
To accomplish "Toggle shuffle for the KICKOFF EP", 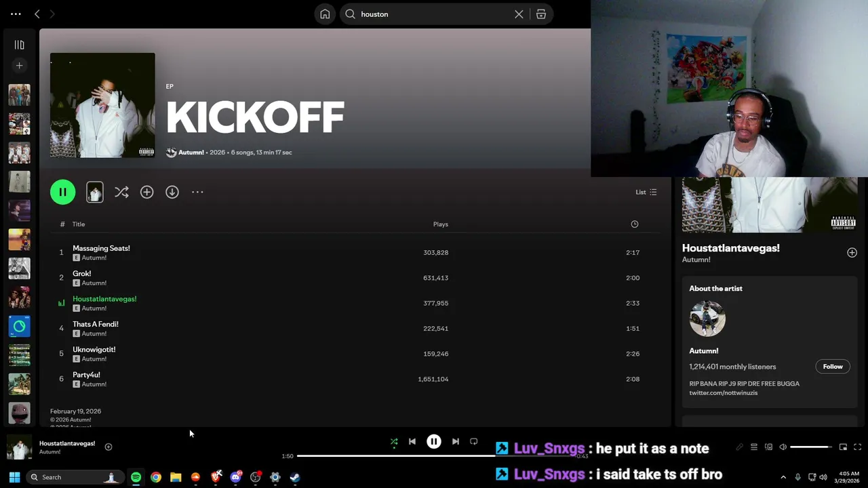I will pyautogui.click(x=121, y=192).
